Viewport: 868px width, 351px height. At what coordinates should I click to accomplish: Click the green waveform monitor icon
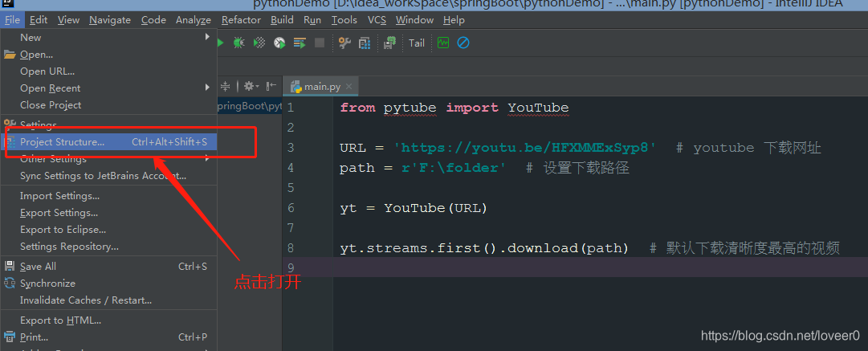click(x=443, y=43)
